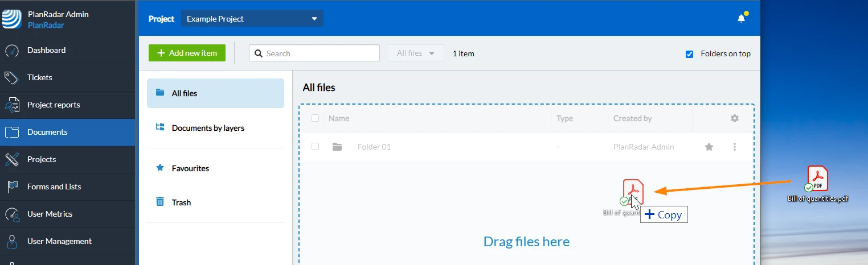Viewport: 868px width, 265px height.
Task: Select All files in left panel
Action: [x=215, y=93]
